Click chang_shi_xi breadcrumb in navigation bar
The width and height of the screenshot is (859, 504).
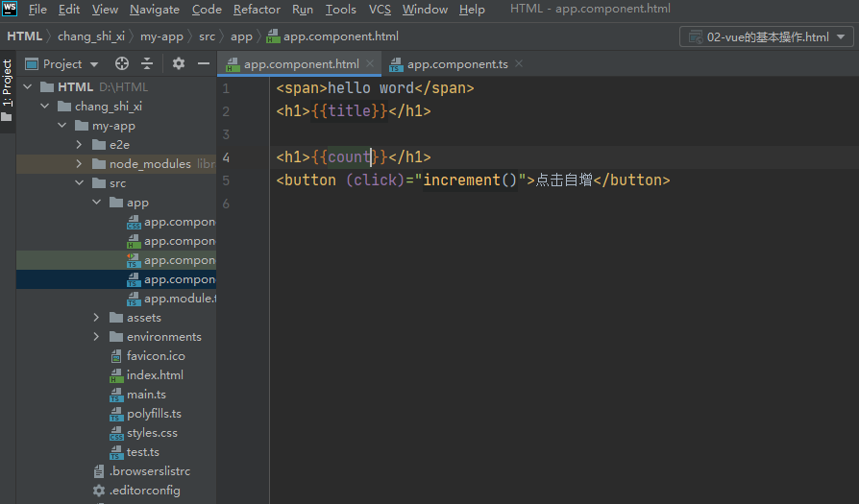(91, 36)
